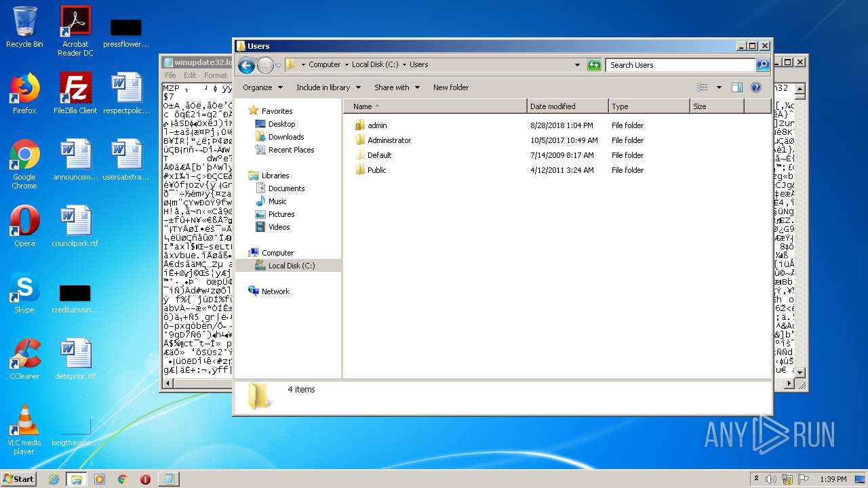Open Notepad File menu
Viewport: 868px width, 488px height.
coord(170,75)
